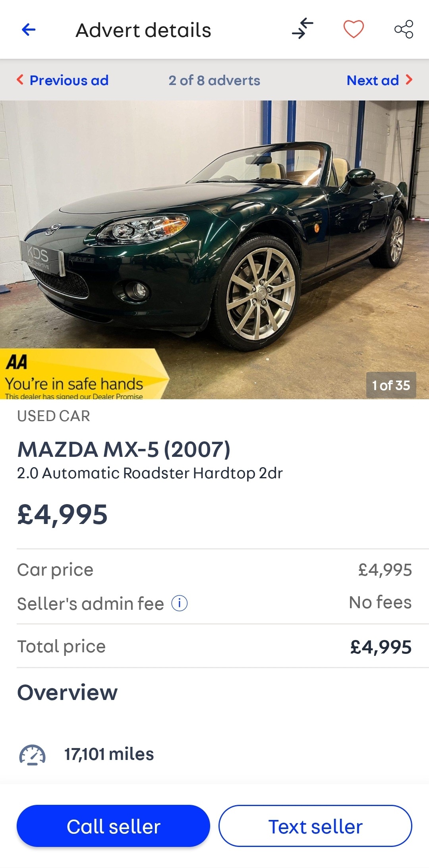
Task: Tap the red left chevron
Action: [x=20, y=80]
